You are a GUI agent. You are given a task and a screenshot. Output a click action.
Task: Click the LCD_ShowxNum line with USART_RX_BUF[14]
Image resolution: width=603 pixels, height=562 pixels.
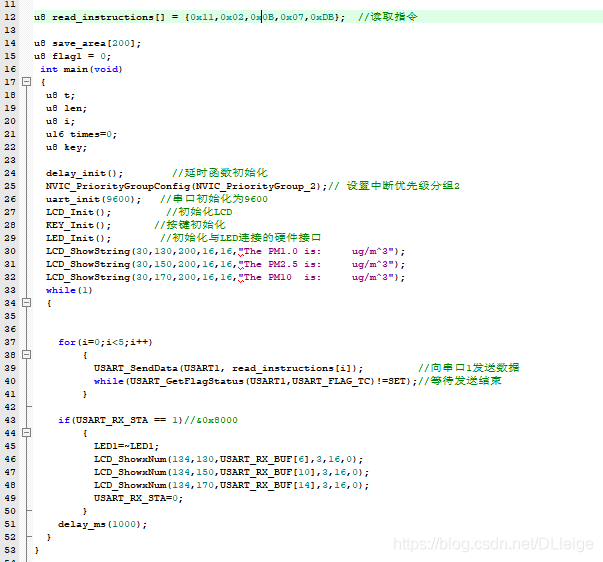tap(232, 485)
